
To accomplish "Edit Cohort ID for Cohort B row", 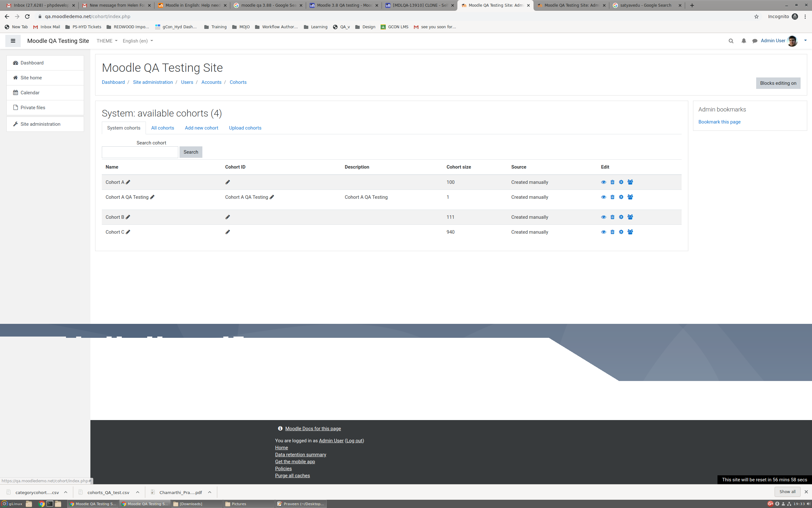I will point(227,217).
